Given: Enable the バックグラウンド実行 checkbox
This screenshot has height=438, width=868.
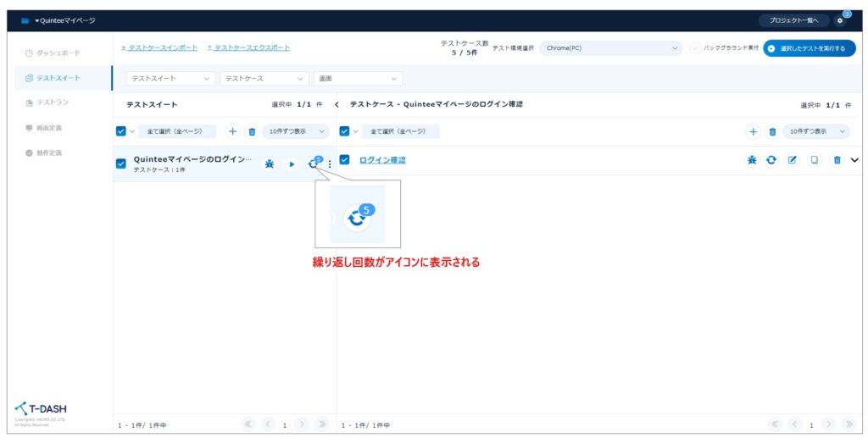Looking at the screenshot, I should 696,48.
